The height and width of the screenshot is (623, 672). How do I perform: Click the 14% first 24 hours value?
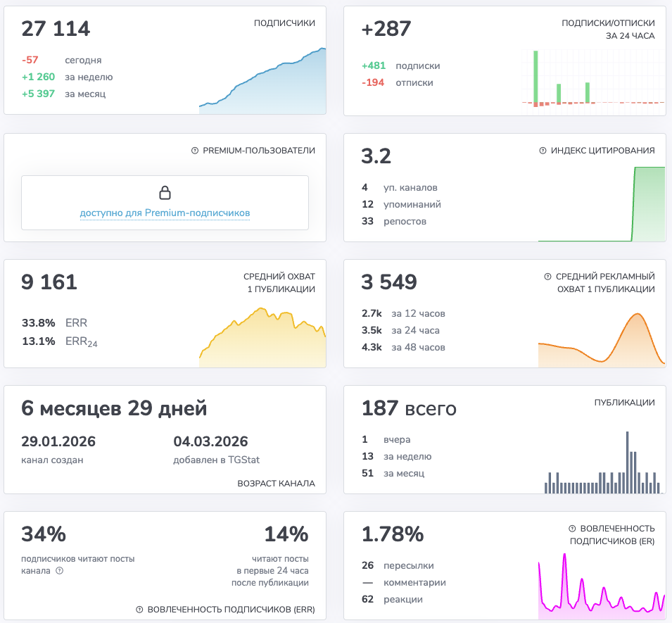[286, 534]
